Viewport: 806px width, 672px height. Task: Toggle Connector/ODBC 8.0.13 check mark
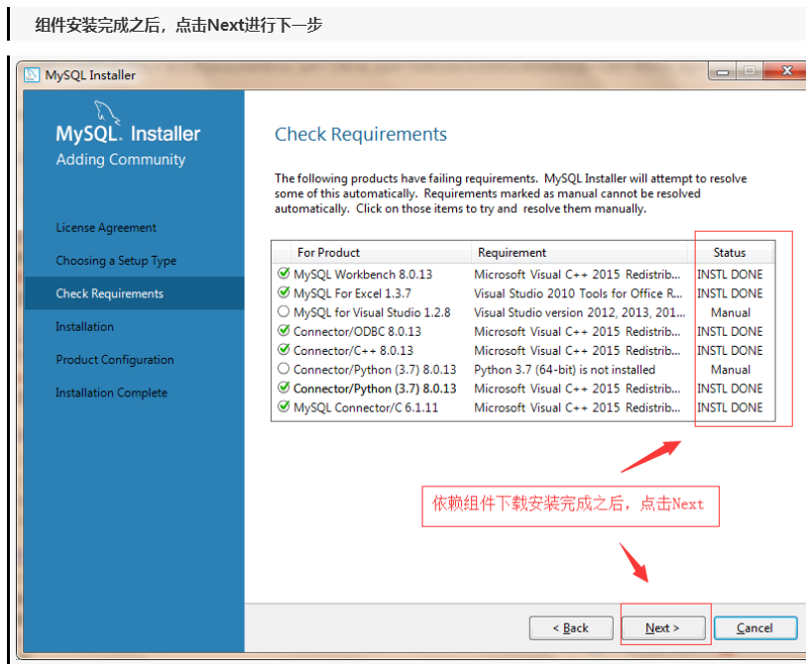[x=284, y=330]
